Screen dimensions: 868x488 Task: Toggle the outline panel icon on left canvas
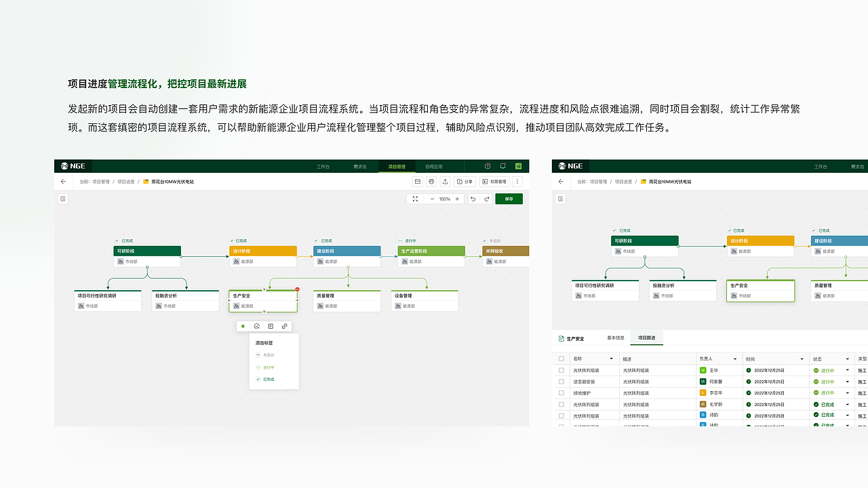click(x=64, y=199)
